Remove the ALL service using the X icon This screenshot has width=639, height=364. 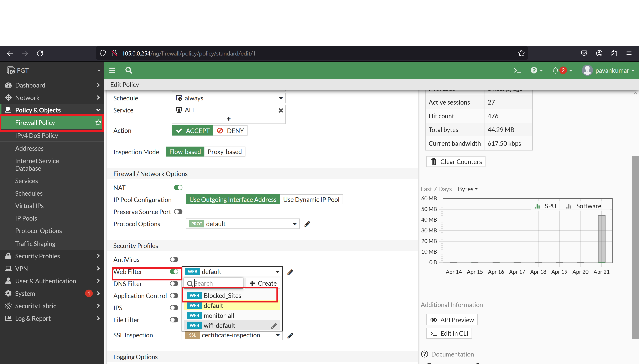point(281,110)
